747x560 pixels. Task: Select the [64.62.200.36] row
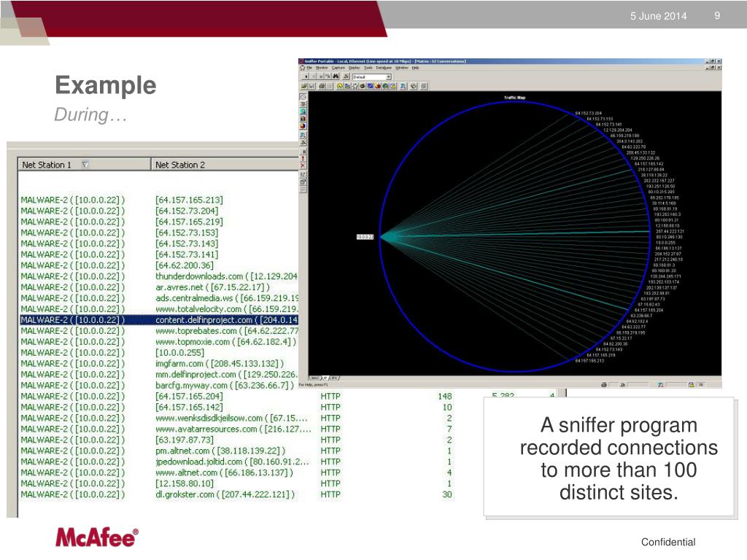tap(159, 265)
